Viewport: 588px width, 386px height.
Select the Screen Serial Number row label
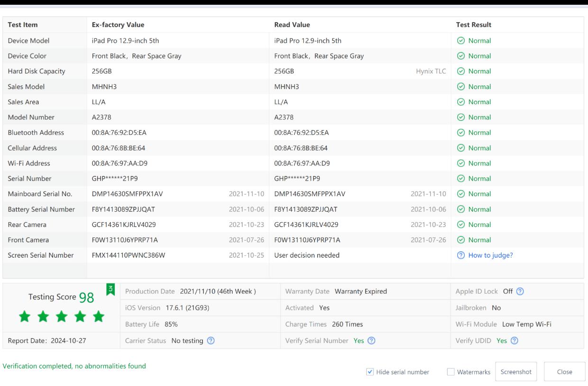(x=41, y=255)
